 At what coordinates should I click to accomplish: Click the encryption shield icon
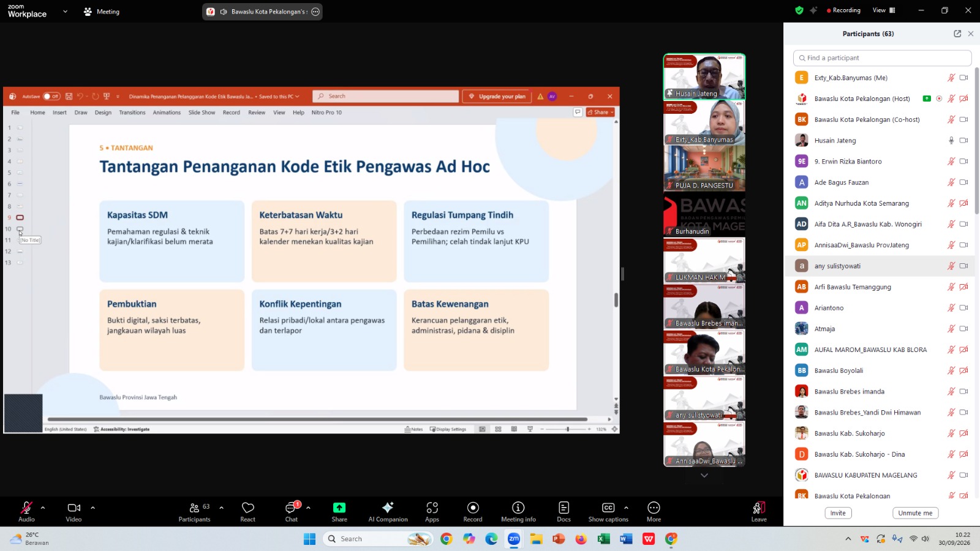point(799,10)
